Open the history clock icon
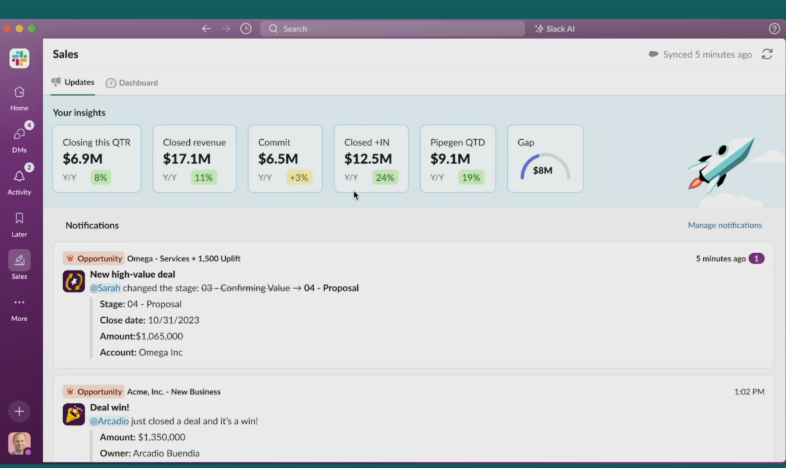Viewport: 786px width, 468px height. (x=246, y=29)
